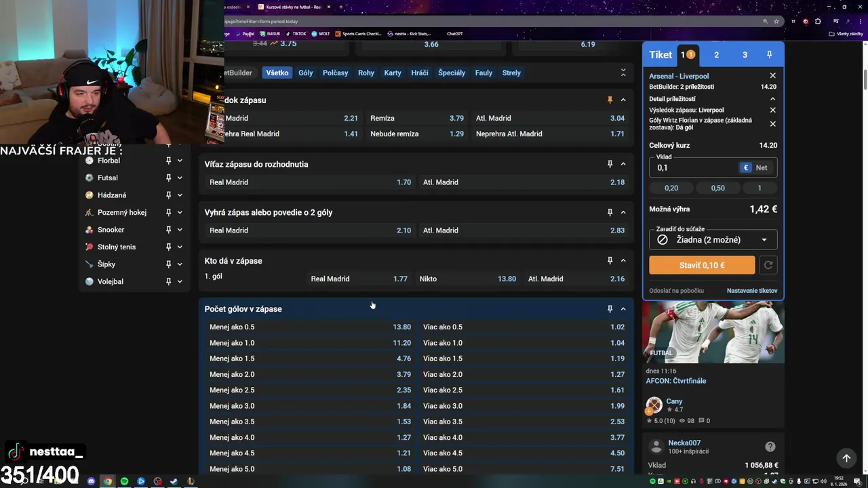
Task: Click Chrome icon in taskbar
Action: (x=107, y=481)
